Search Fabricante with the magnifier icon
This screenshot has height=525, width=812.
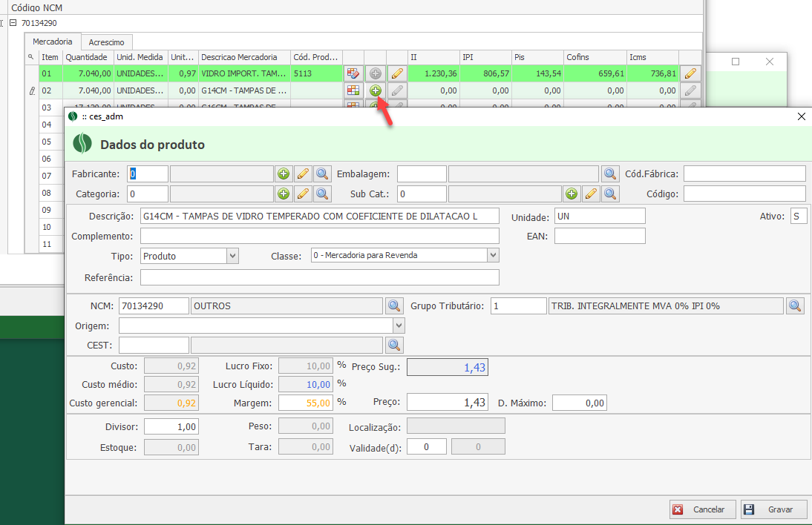(x=322, y=174)
